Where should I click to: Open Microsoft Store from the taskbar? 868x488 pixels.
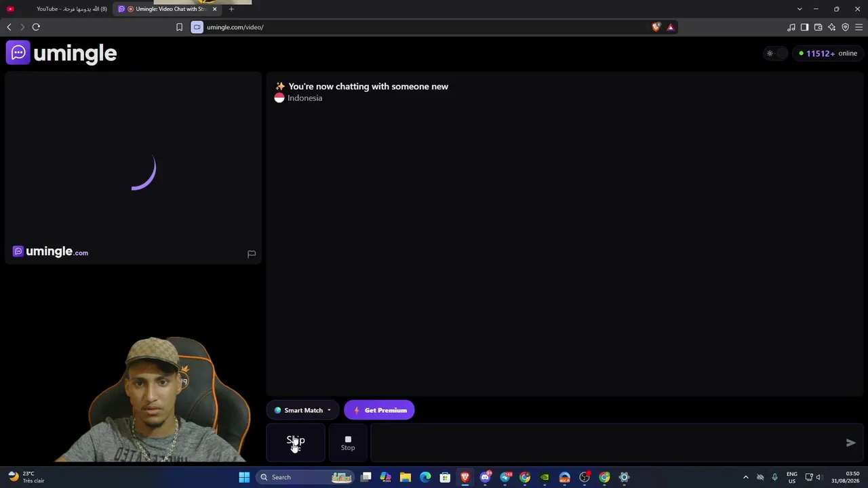point(445,477)
